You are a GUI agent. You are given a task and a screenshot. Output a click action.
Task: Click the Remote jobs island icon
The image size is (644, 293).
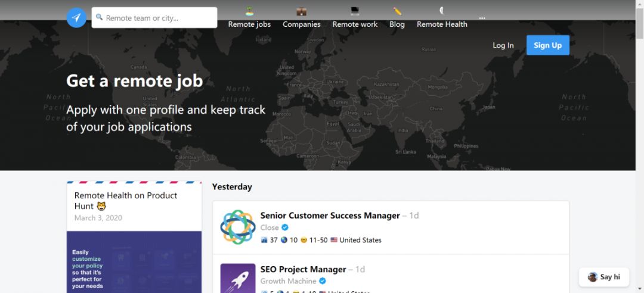[x=249, y=11]
